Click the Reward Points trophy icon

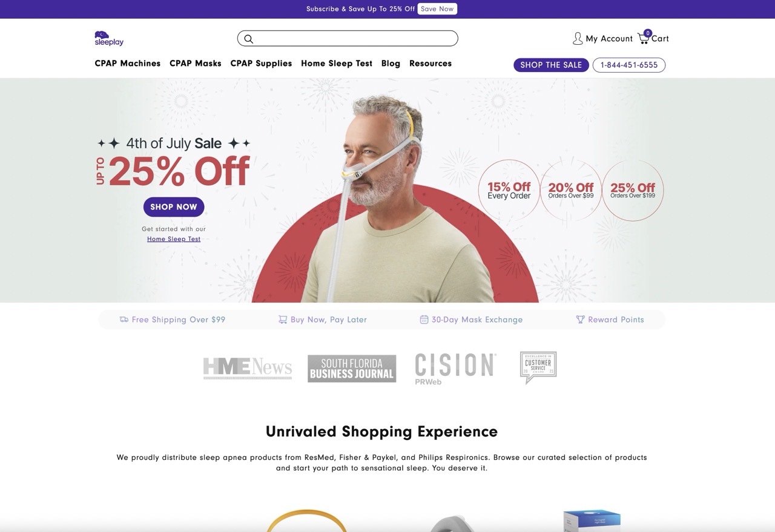pyautogui.click(x=580, y=320)
